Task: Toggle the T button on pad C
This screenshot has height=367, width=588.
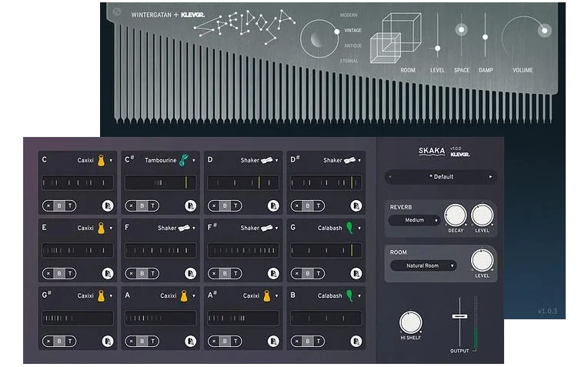Action: pyautogui.click(x=70, y=205)
